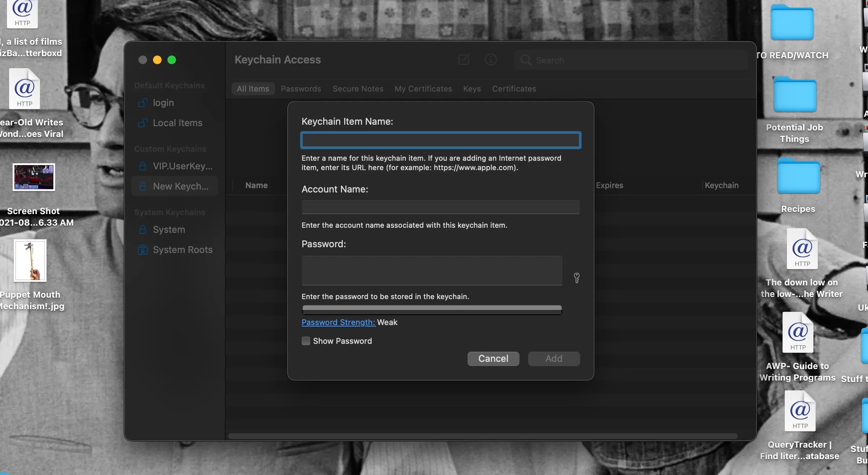Enable the Show Password checkbox
The width and height of the screenshot is (868, 475).
pyautogui.click(x=306, y=341)
